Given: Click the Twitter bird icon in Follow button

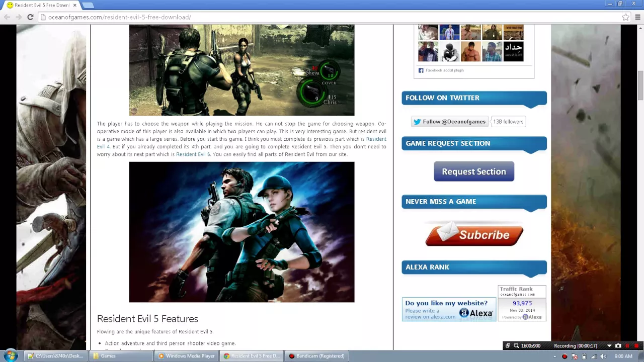Looking at the screenshot, I should coord(417,122).
